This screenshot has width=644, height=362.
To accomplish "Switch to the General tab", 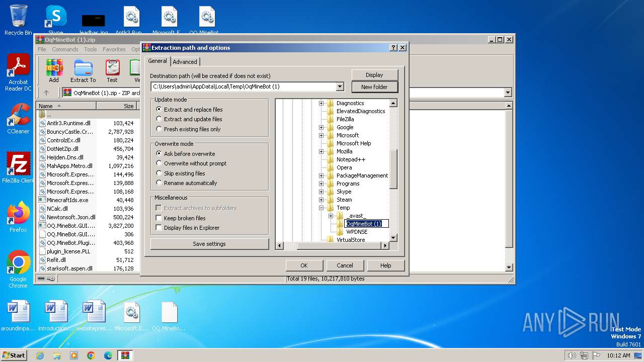I will [157, 61].
